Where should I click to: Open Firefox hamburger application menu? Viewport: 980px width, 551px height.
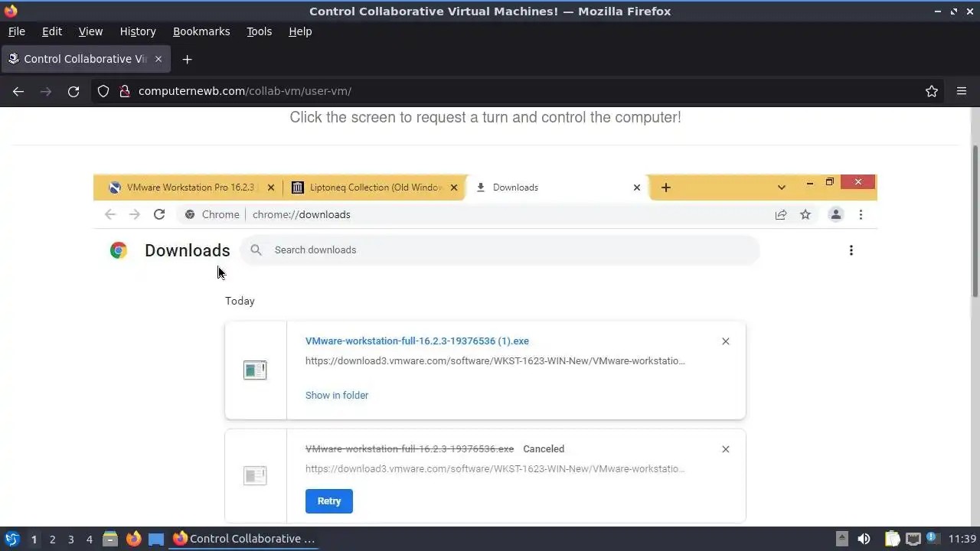[962, 91]
